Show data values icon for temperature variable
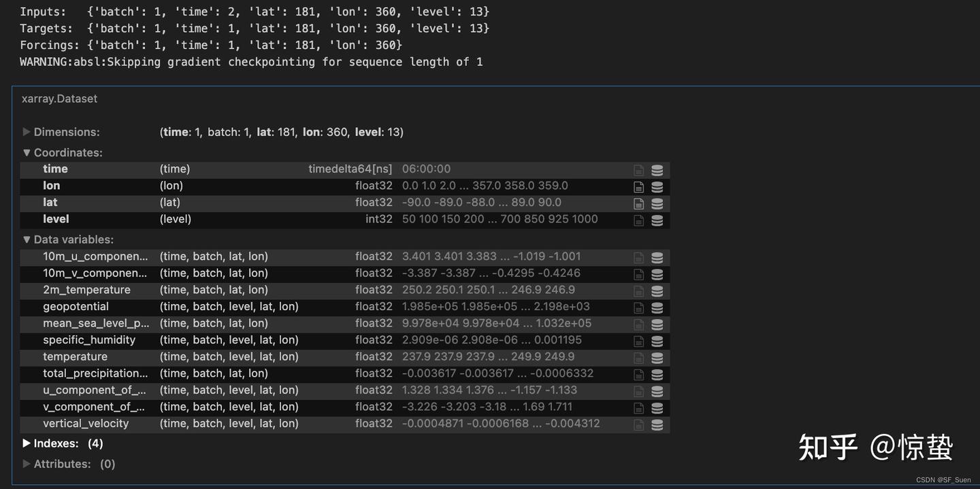 [657, 358]
